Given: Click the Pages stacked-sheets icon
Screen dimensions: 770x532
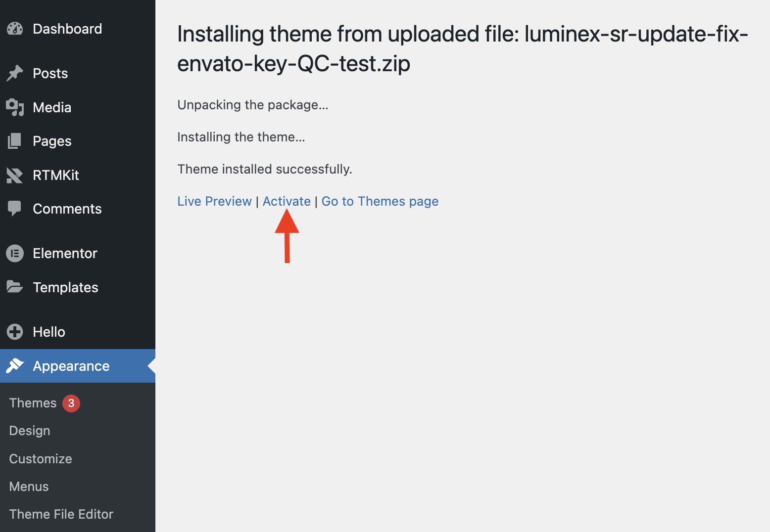Looking at the screenshot, I should 15,141.
